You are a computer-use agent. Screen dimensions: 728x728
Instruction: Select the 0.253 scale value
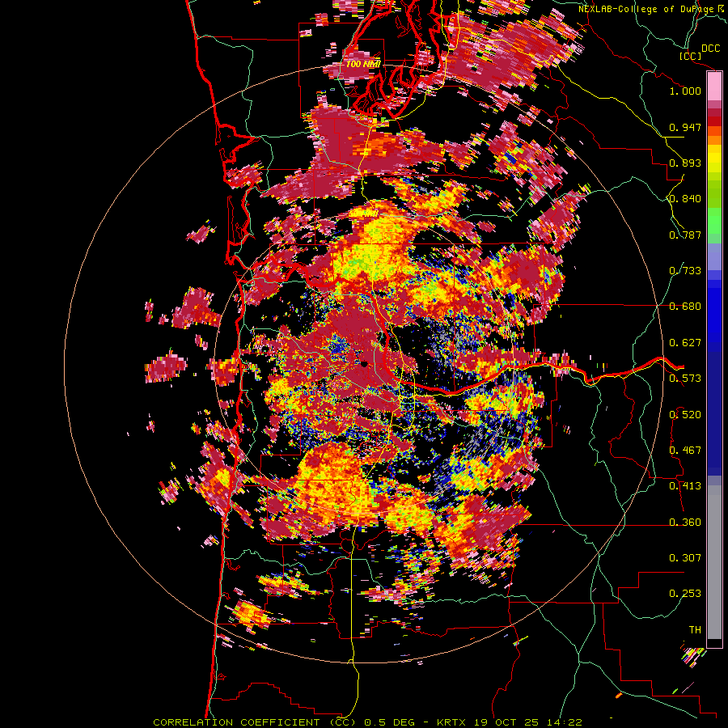click(x=685, y=594)
